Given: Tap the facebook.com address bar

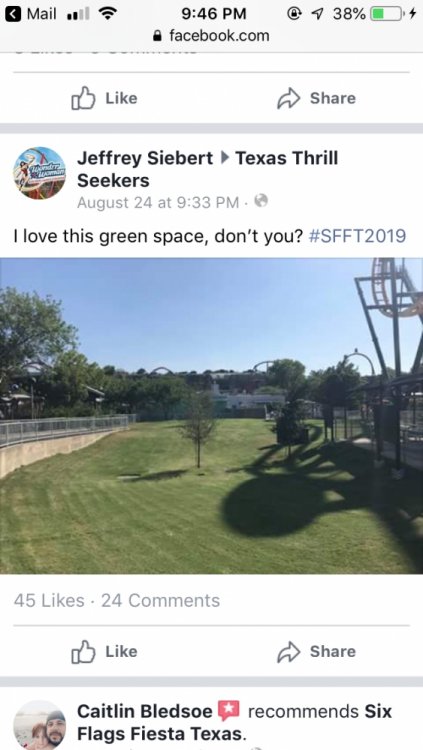Looking at the screenshot, I should 212,36.
